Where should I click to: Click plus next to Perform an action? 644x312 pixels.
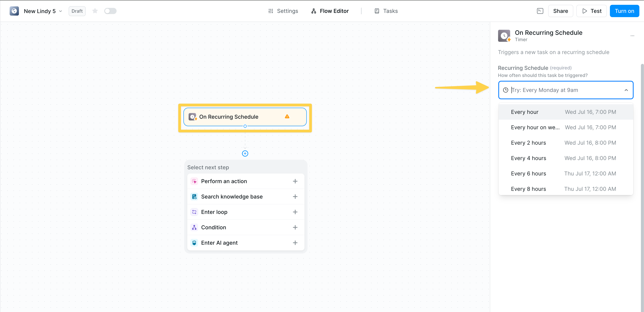pos(295,181)
